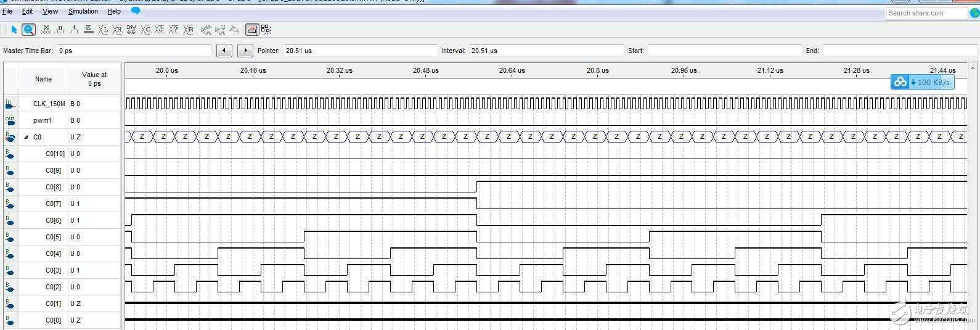Image resolution: width=980 pixels, height=330 pixels.
Task: Toggle Snap to Grid button
Action: click(252, 29)
